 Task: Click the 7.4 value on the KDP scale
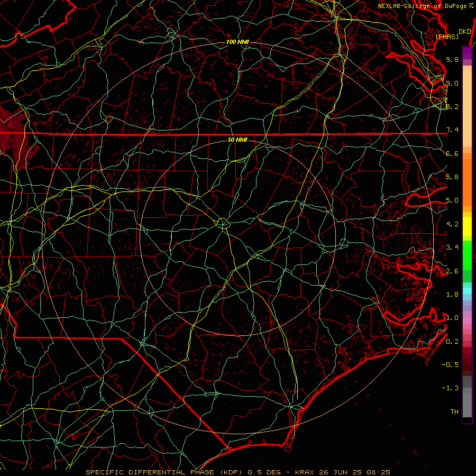[452, 130]
